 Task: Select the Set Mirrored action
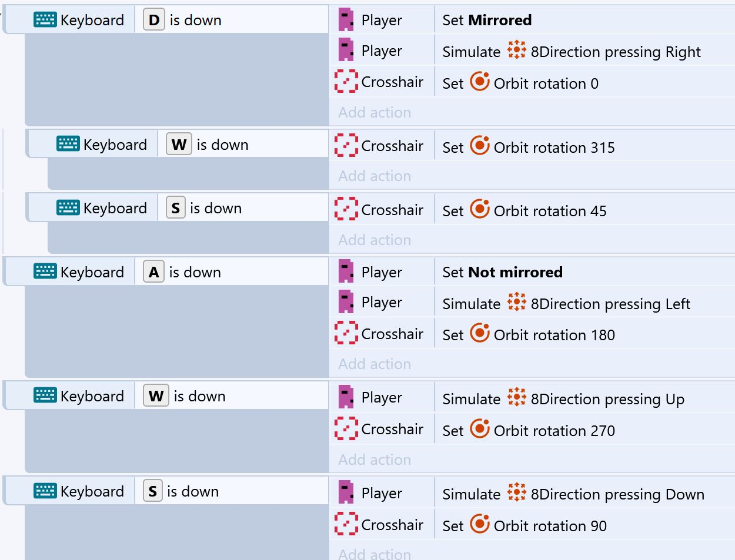coord(487,20)
